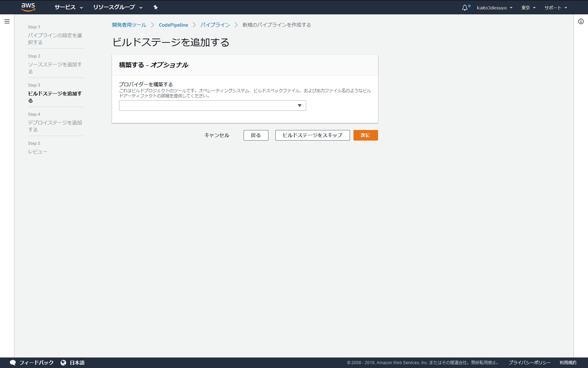588x368 pixels.
Task: Click the プロバイダーを構築する field label
Action: 146,84
